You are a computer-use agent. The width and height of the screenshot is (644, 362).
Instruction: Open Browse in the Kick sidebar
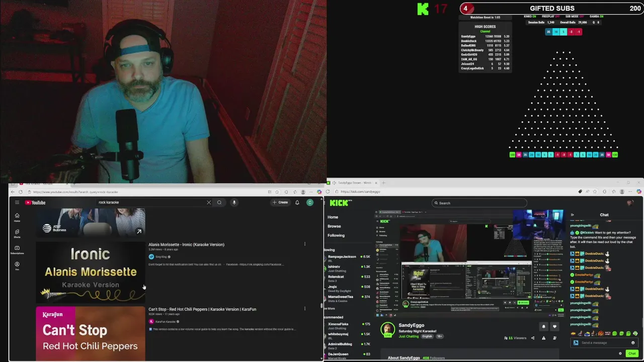pyautogui.click(x=334, y=226)
